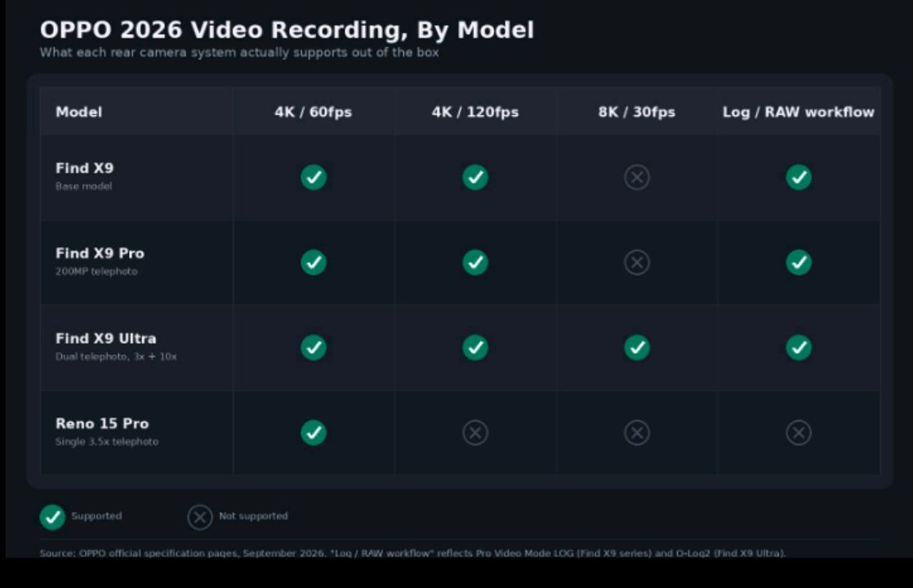Click the Reno 15 Pro 4K / 60fps checkmark

click(314, 433)
